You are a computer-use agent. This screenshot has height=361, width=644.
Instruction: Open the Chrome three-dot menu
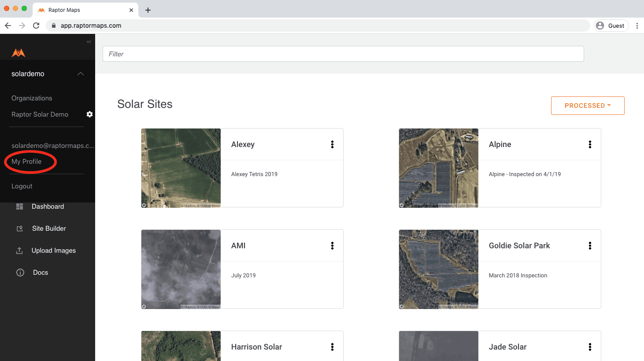[x=637, y=26]
